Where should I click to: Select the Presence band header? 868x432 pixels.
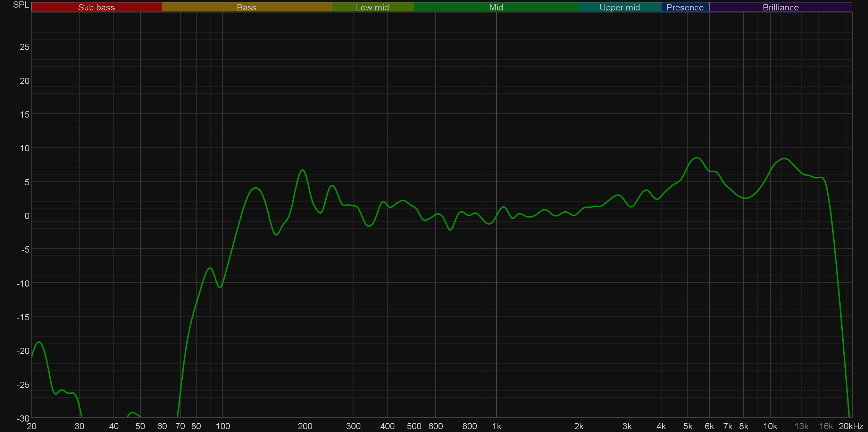point(685,7)
